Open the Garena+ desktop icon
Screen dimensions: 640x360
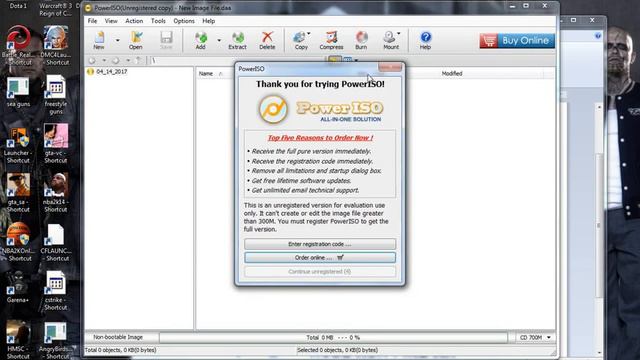(x=18, y=287)
